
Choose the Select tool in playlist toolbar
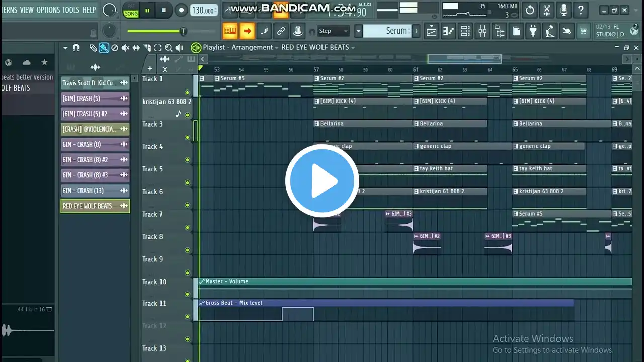pyautogui.click(x=157, y=48)
